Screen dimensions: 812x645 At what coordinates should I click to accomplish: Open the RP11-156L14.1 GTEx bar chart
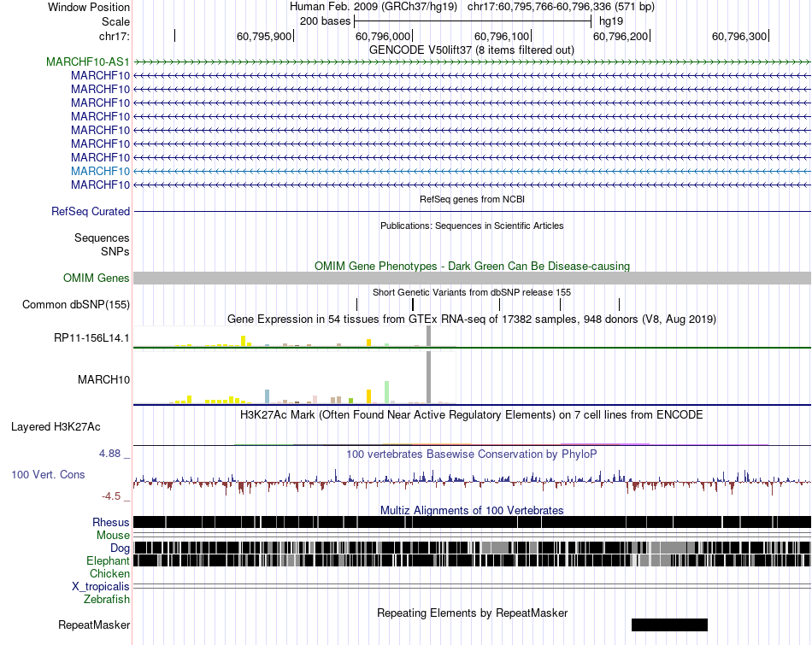point(295,337)
